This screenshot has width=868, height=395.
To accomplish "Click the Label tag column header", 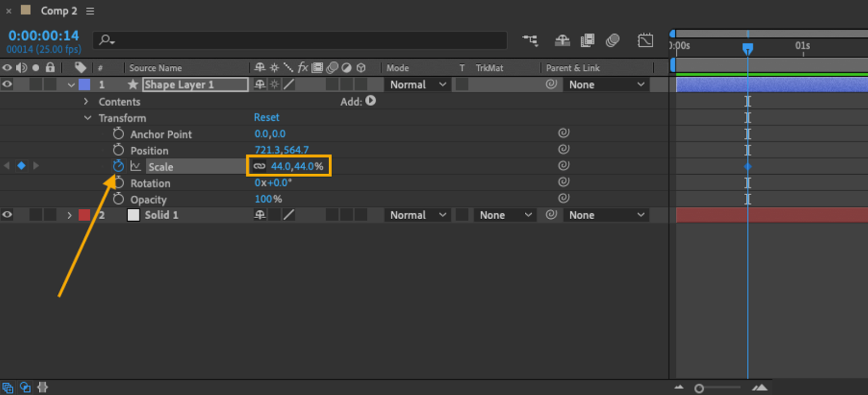I will 80,68.
